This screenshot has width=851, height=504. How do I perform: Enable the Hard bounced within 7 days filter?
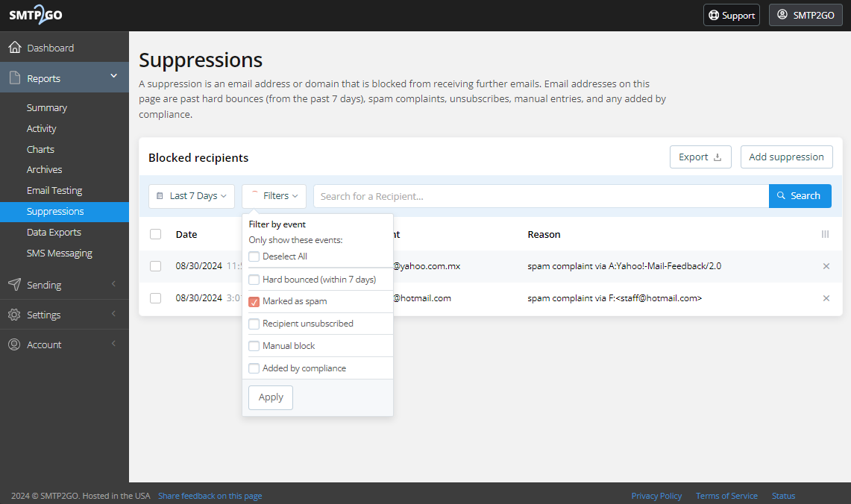254,279
